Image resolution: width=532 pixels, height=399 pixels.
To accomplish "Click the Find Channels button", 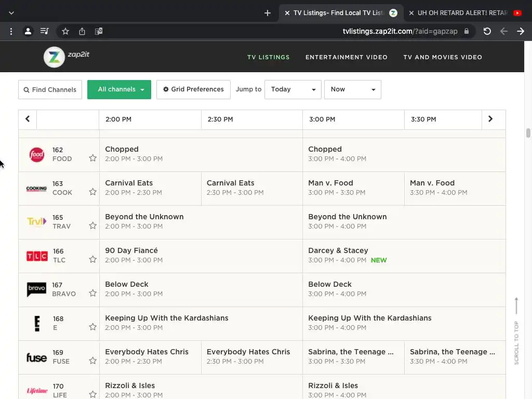I will pos(50,89).
